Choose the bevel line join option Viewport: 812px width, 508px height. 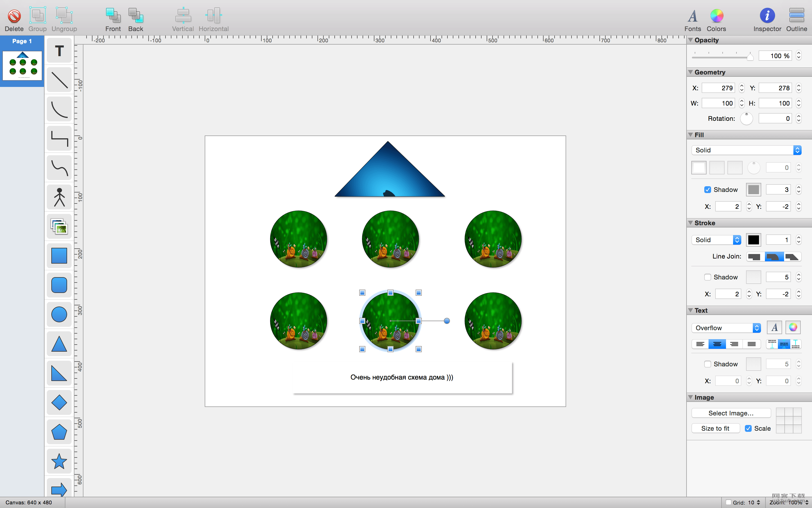[x=793, y=257]
